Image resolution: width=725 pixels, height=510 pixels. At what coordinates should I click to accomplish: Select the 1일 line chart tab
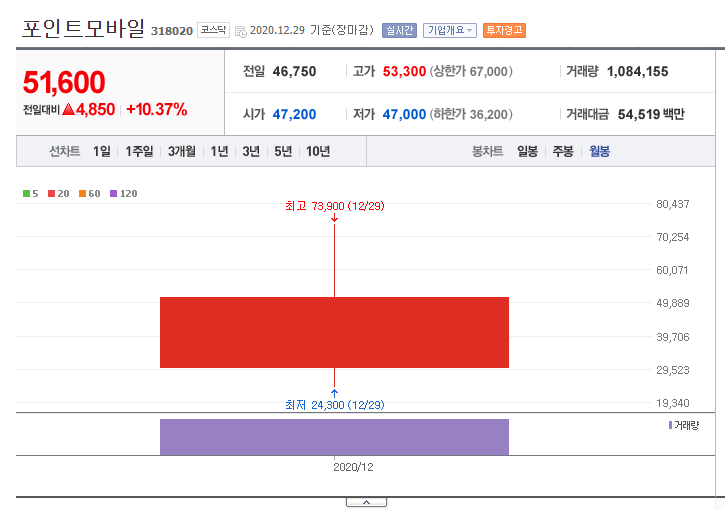102,151
